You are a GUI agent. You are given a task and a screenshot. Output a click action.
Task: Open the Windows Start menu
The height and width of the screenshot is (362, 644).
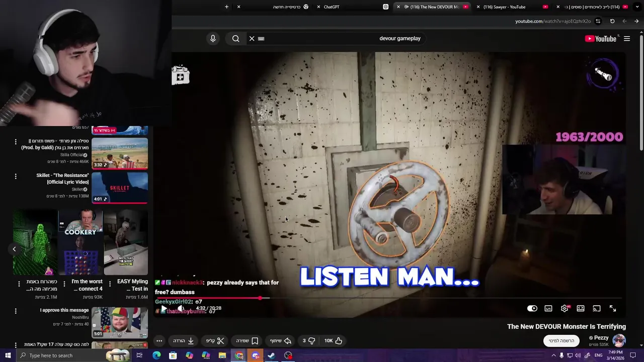(8, 355)
